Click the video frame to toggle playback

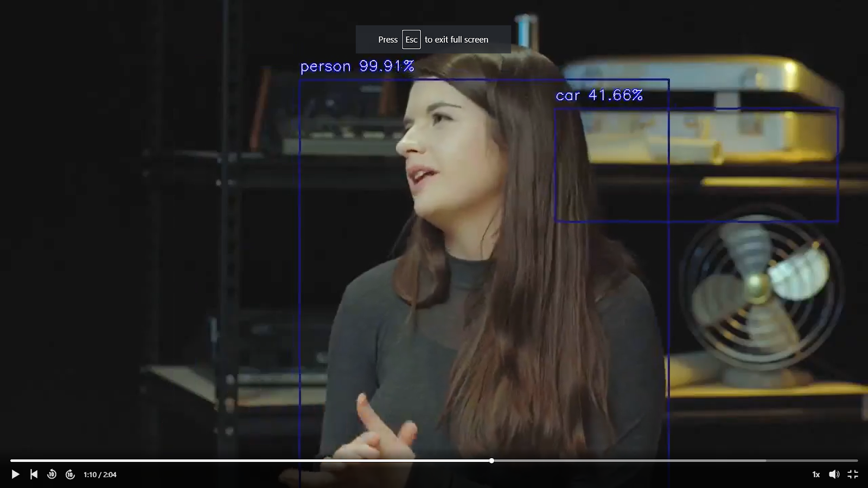click(x=434, y=244)
